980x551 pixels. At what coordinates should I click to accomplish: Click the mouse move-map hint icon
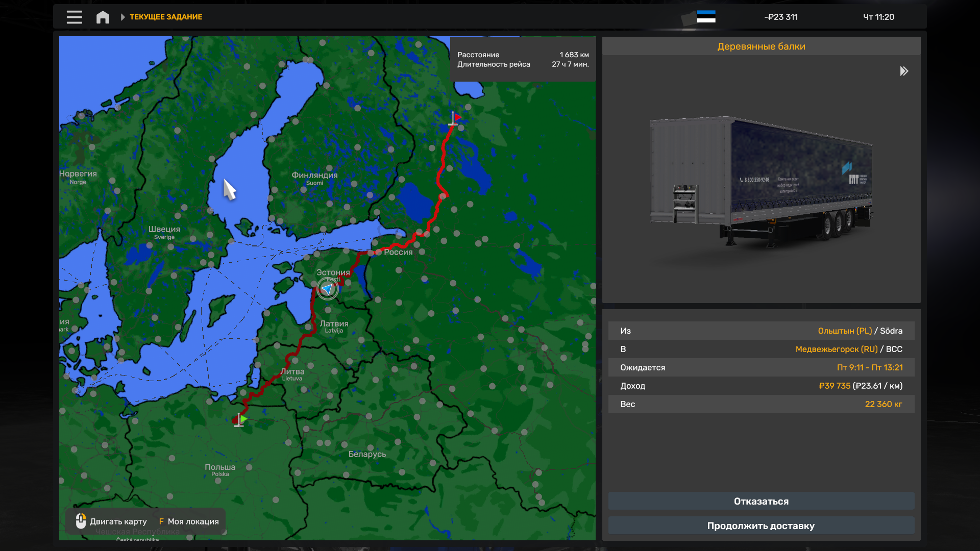point(81,521)
